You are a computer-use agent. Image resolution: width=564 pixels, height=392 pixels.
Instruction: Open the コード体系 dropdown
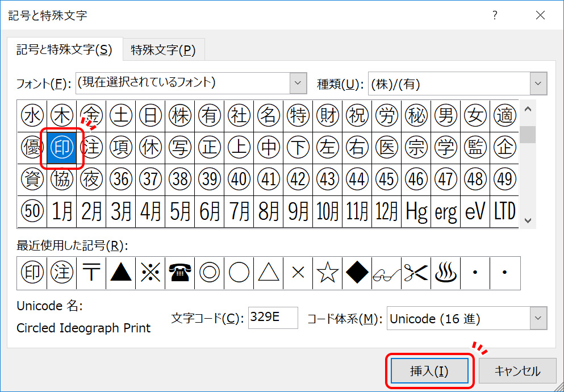(x=538, y=318)
